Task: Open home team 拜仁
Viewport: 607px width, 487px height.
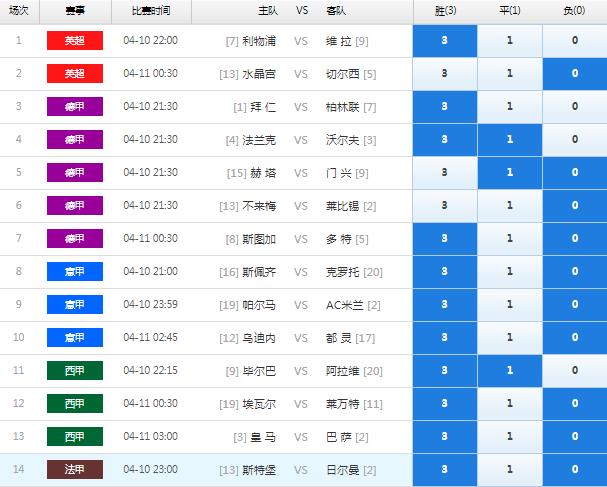Action: coord(263,107)
